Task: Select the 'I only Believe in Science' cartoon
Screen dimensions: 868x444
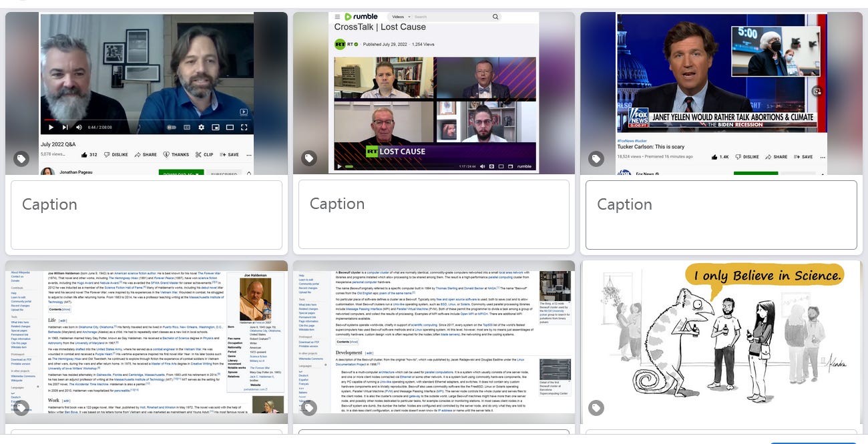Action: click(x=721, y=343)
